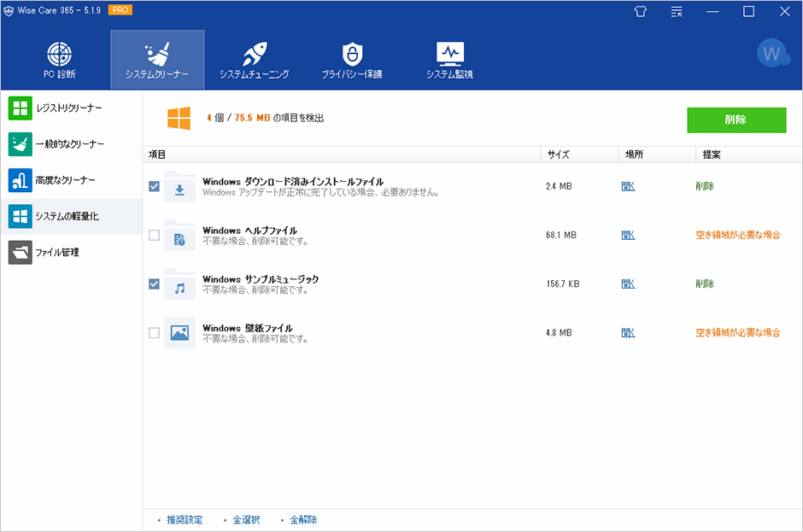Screen dimensions: 803x532
Task: Click Windows ダウンロード済みインストールファイル title text
Action: click(293, 182)
